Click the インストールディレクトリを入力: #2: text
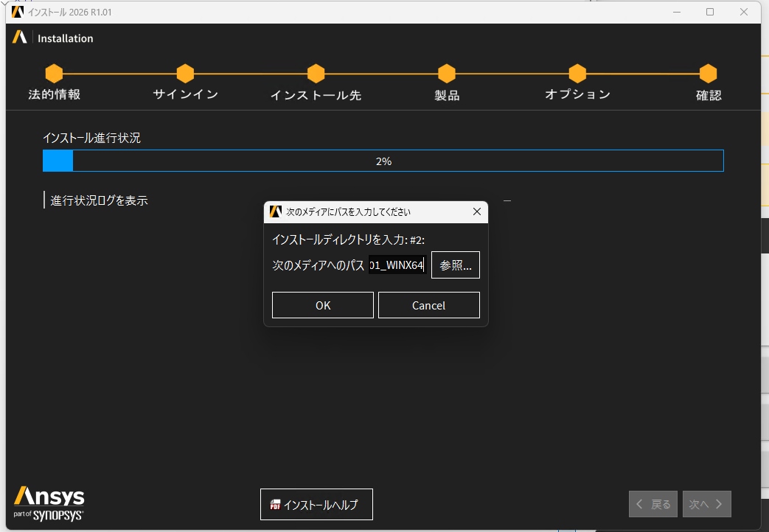This screenshot has width=769, height=532. (x=348, y=239)
